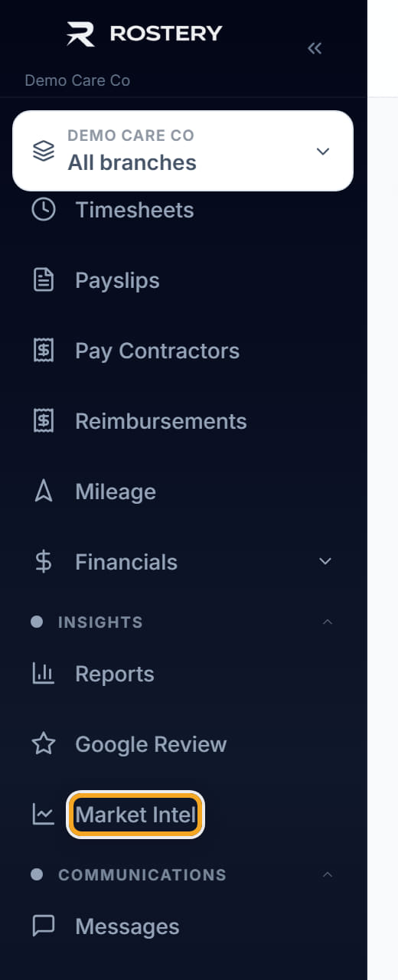Click the Messages speech bubble icon

(44, 926)
